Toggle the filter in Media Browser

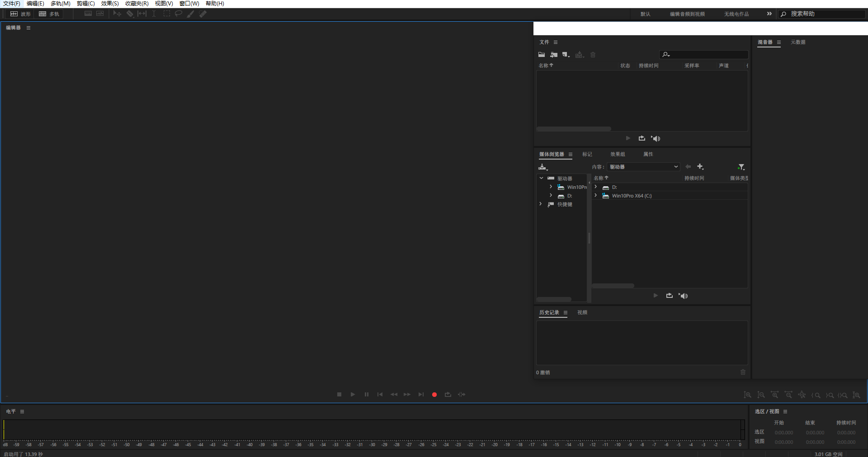[x=741, y=167]
